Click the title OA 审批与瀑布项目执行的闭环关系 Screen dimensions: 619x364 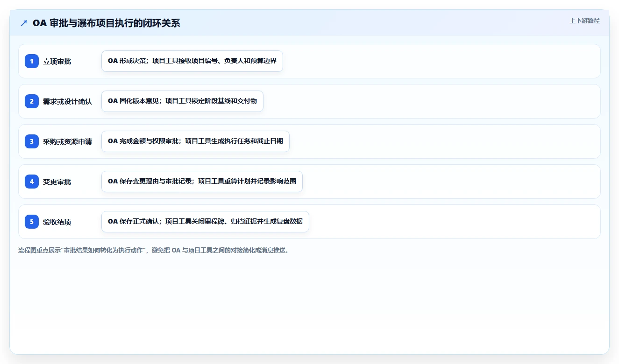click(107, 23)
